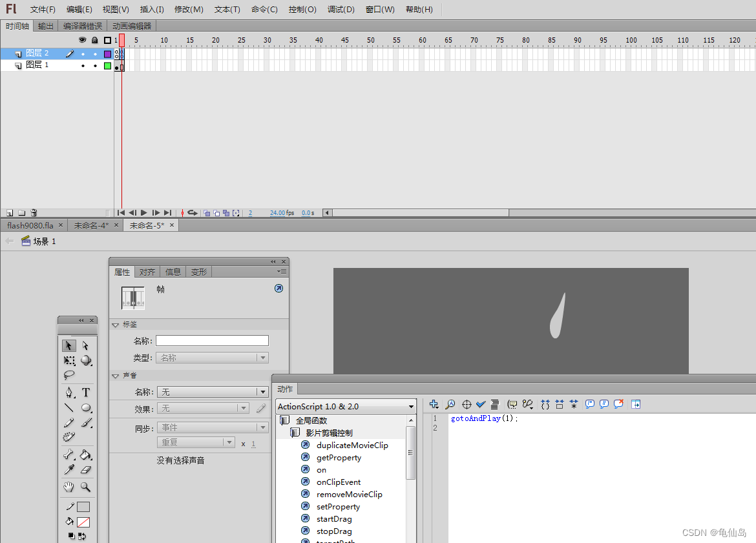
Task: Select the Pen tool
Action: pos(69,392)
